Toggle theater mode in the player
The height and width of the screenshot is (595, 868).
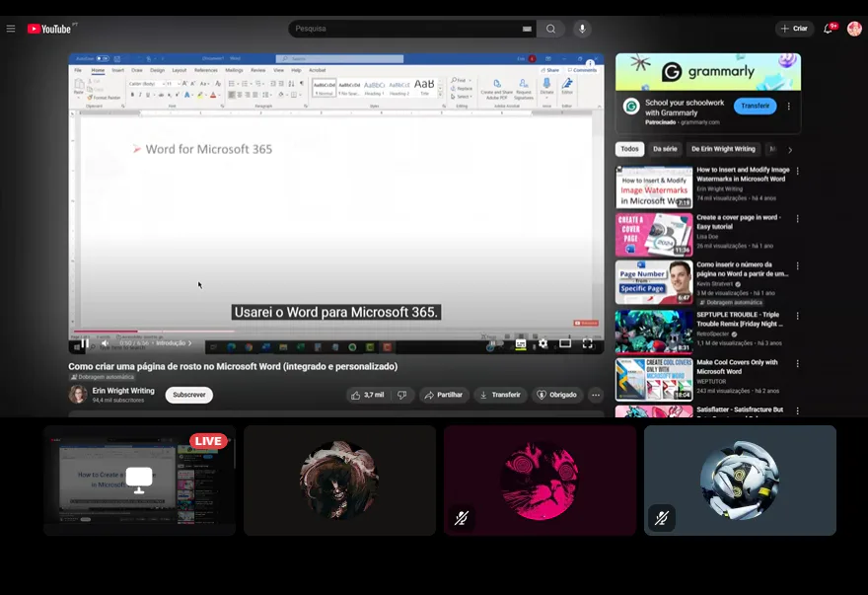(565, 344)
